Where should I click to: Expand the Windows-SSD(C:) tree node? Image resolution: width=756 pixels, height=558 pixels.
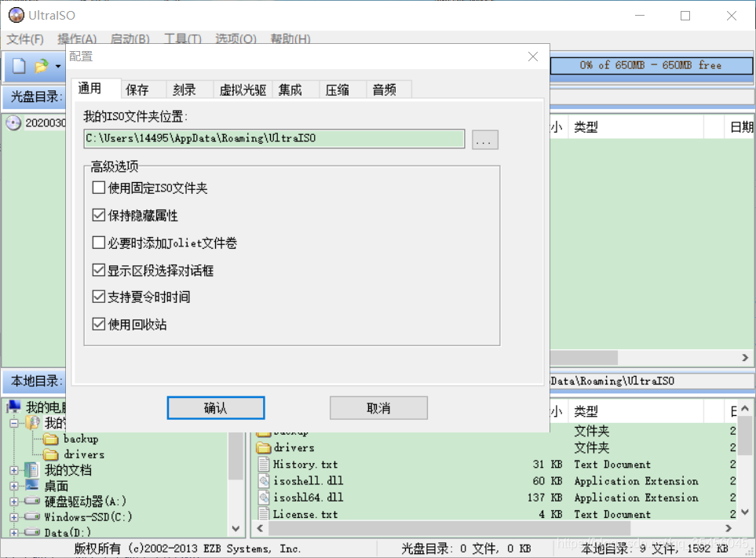[14, 517]
